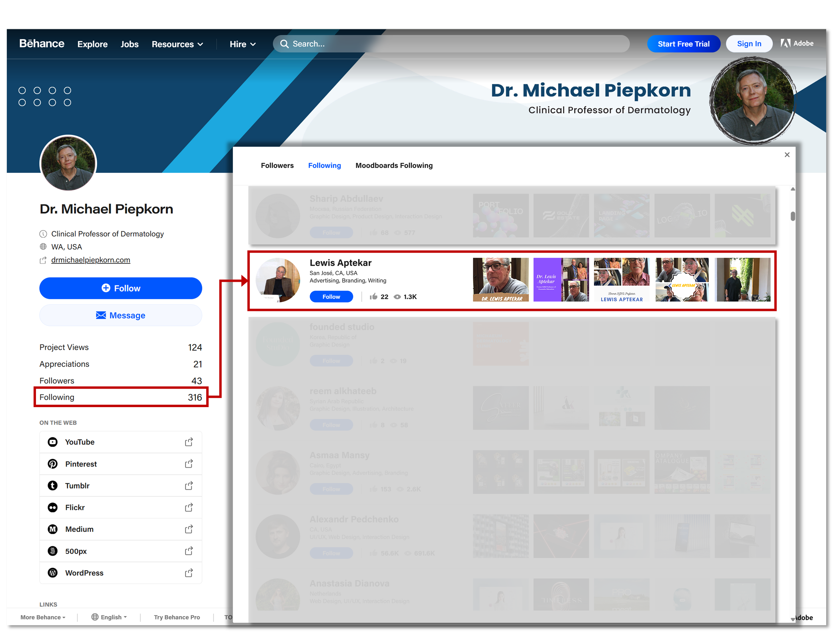The height and width of the screenshot is (644, 833).
Task: Open YouTube external link icon
Action: (x=189, y=442)
